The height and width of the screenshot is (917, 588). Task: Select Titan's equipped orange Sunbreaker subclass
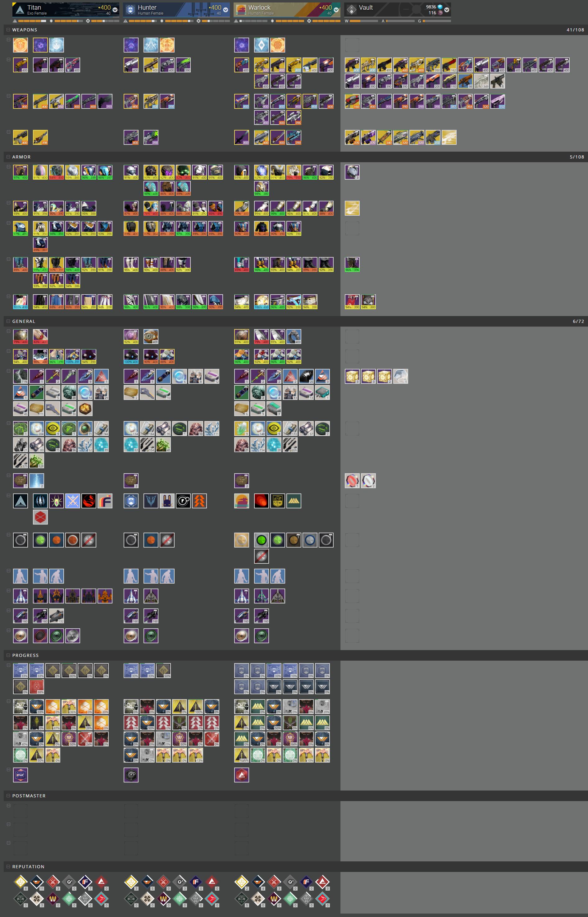click(21, 45)
